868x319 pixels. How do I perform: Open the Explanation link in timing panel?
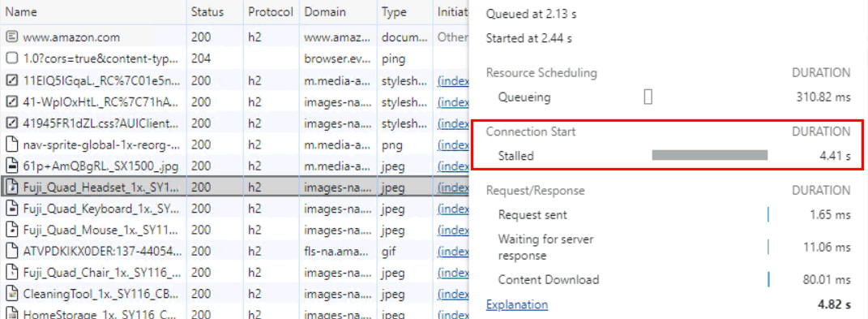point(516,304)
